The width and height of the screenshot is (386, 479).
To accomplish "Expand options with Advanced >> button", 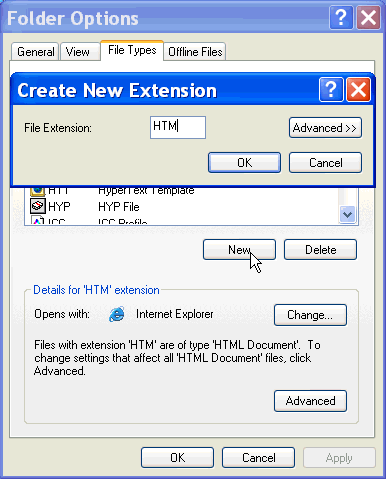I will pyautogui.click(x=325, y=128).
